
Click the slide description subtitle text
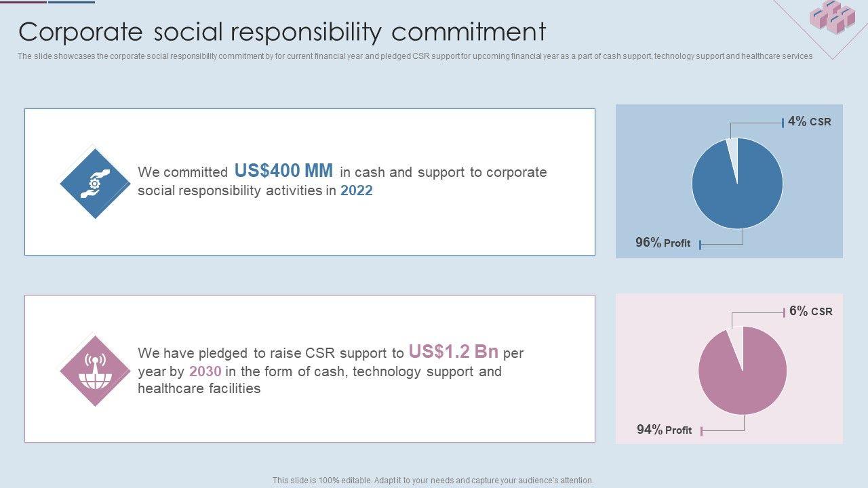click(414, 56)
